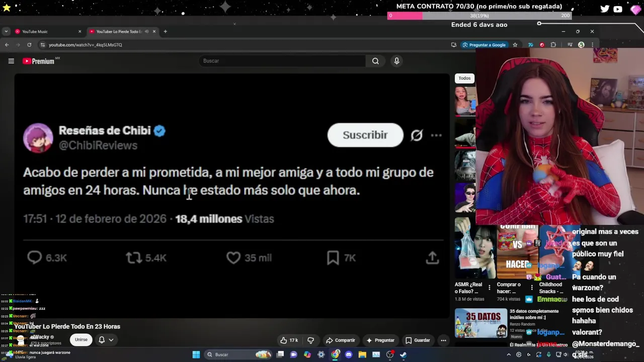Open Chrome tab search dropdown arrow
The height and width of the screenshot is (362, 644).
coord(6,32)
